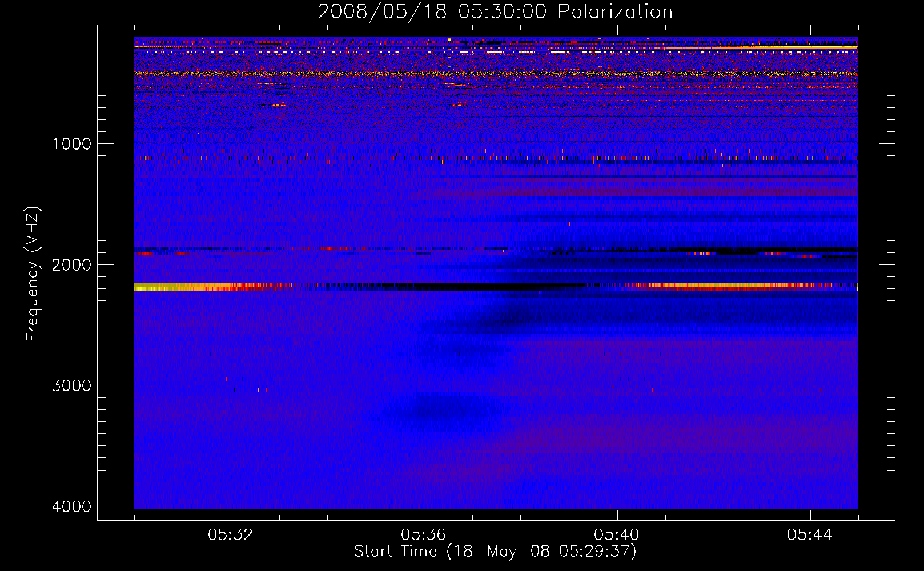Click the 05:44 time tick label
924x571 pixels.
[809, 535]
